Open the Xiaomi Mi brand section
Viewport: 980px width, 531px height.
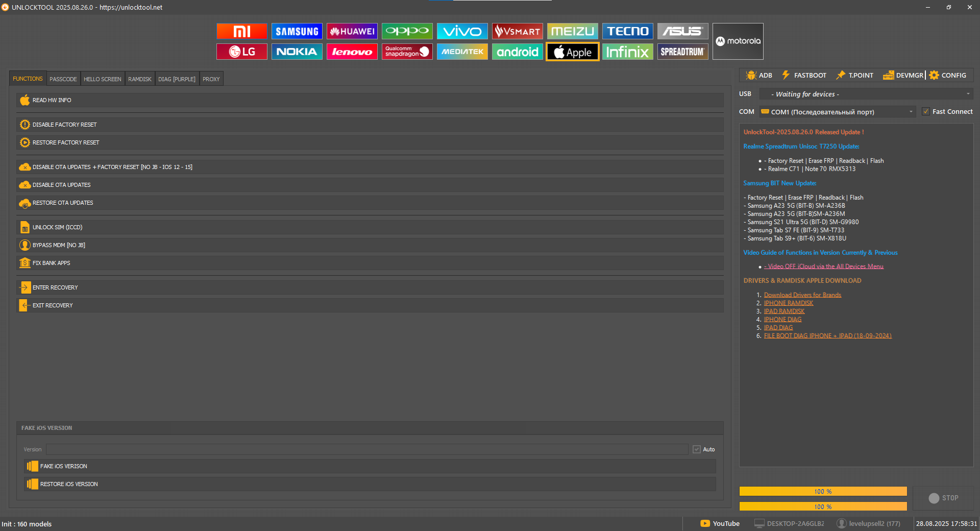(241, 31)
